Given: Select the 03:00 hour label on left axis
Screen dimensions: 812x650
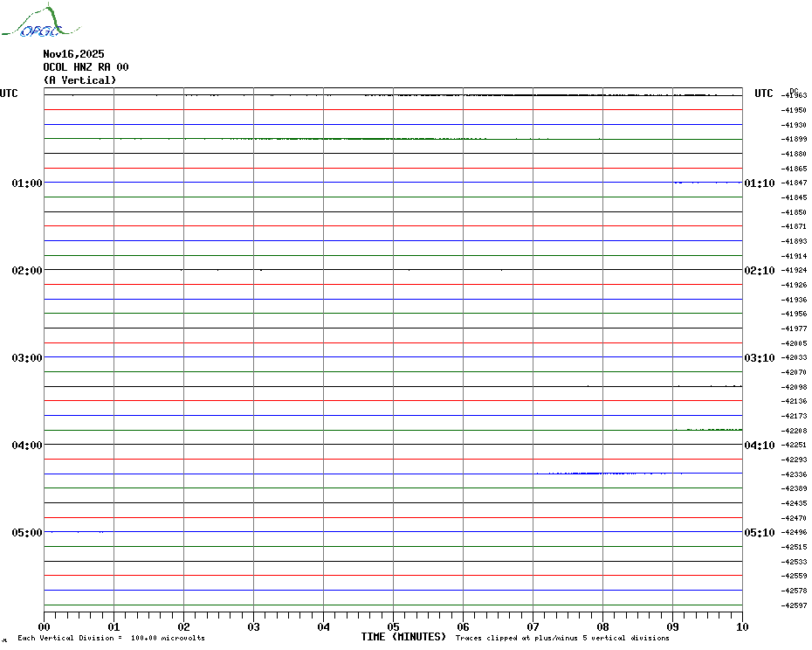Looking at the screenshot, I should click(26, 358).
